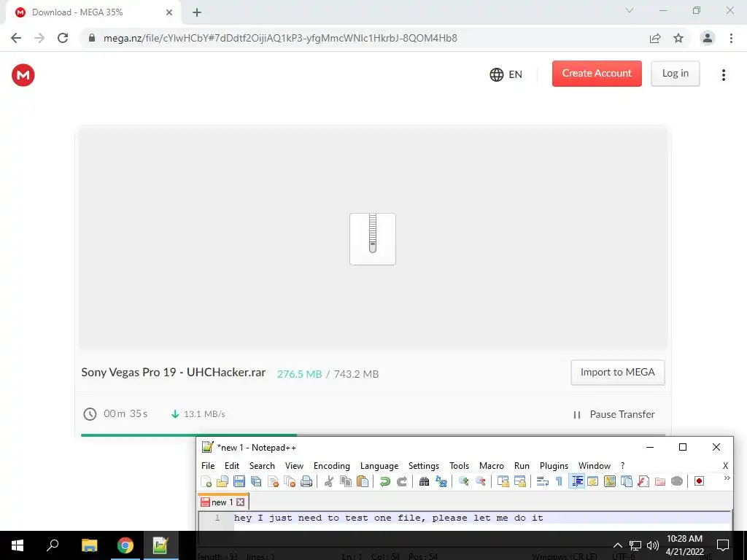747x560 pixels.
Task: Click the zip archive file thumbnail
Action: coord(373,239)
